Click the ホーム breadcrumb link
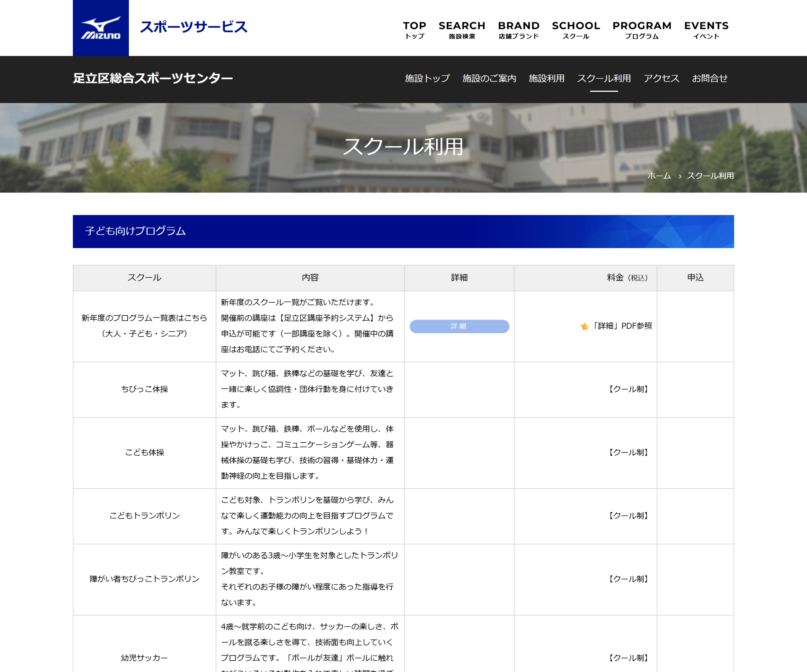This screenshot has height=672, width=807. [659, 176]
